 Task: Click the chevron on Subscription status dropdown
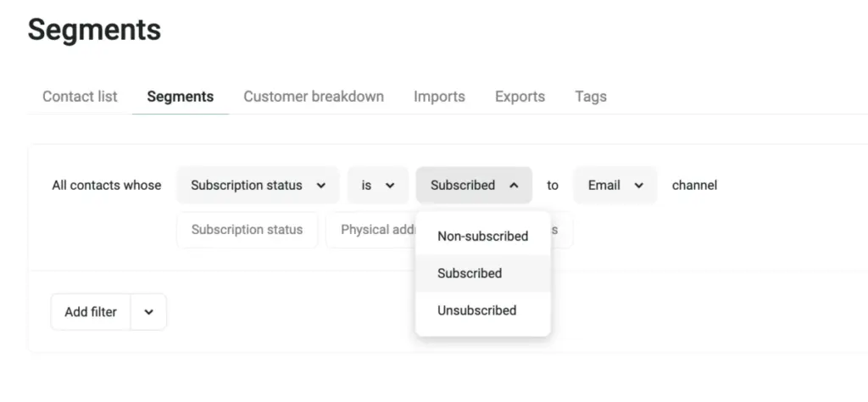[320, 185]
